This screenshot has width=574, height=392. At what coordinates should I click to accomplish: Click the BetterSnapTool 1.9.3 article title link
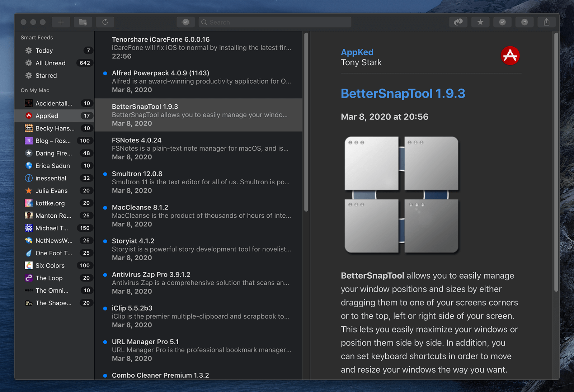pos(403,94)
